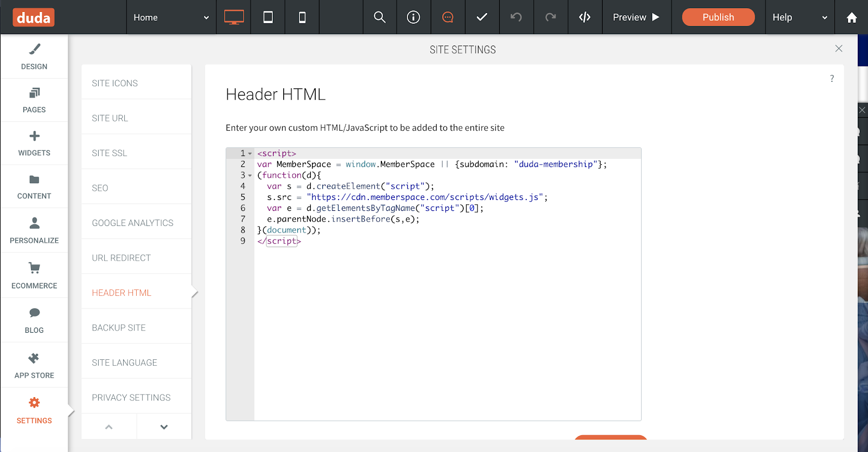Image resolution: width=868 pixels, height=452 pixels.
Task: Click the getElementsByTagName code line
Action: (375, 208)
